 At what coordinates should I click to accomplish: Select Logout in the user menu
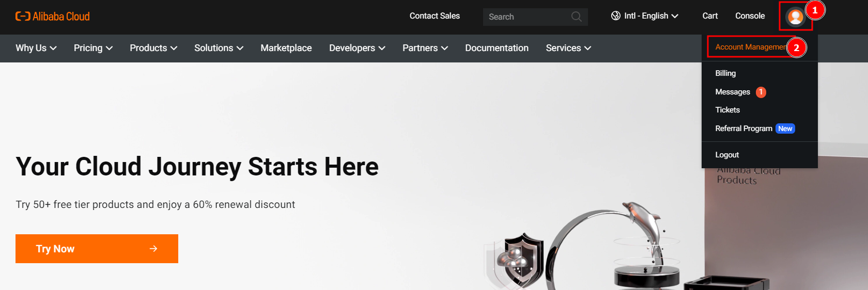coord(727,155)
